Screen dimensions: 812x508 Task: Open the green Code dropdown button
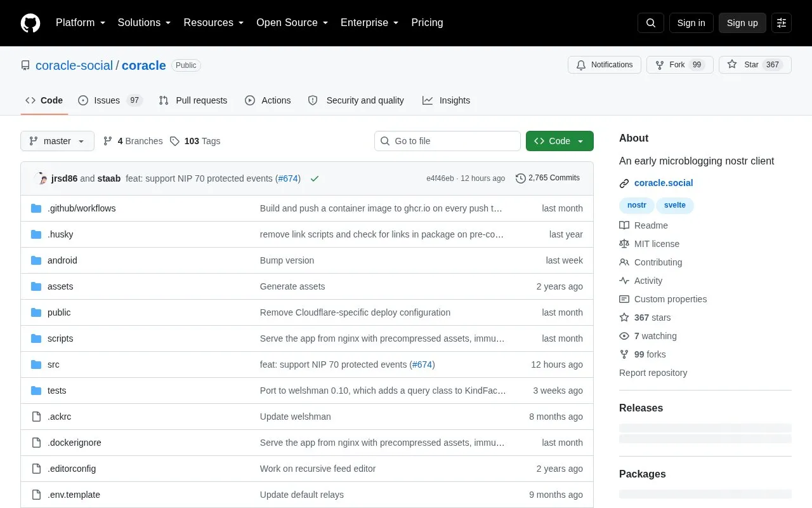click(560, 141)
